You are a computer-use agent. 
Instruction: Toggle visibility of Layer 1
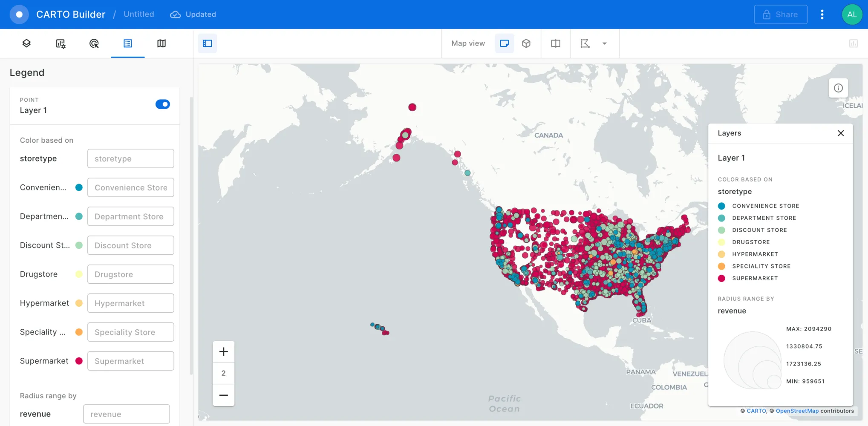163,104
